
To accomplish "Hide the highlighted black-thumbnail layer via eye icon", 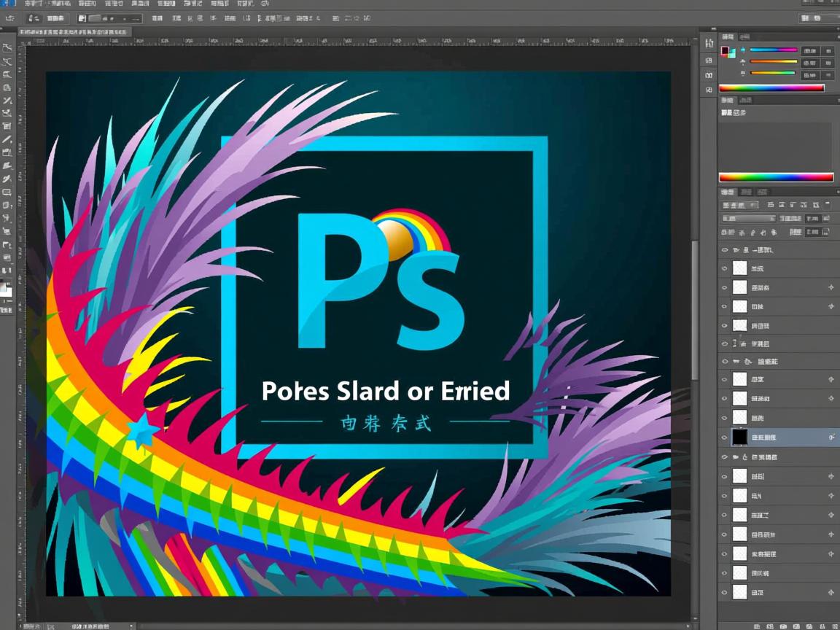I will (724, 437).
